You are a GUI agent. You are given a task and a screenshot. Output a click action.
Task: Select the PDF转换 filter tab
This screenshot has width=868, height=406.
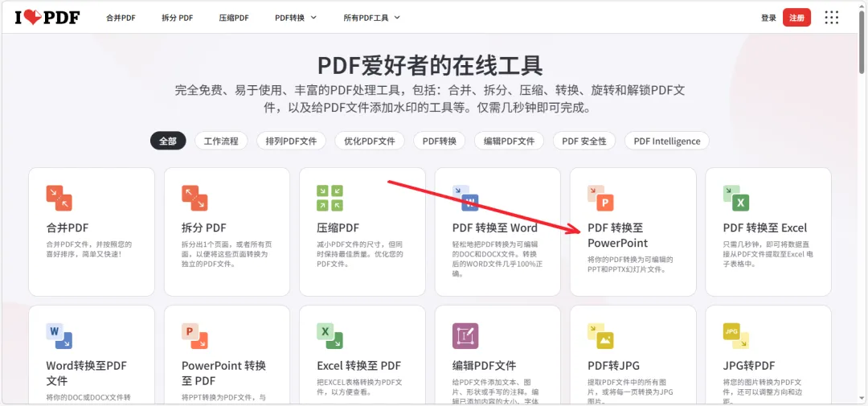tap(440, 141)
